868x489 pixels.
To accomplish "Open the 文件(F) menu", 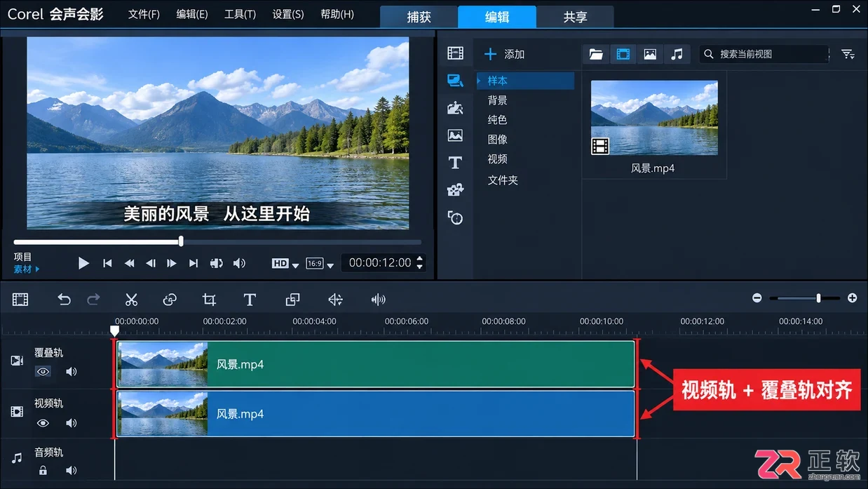I will (144, 14).
